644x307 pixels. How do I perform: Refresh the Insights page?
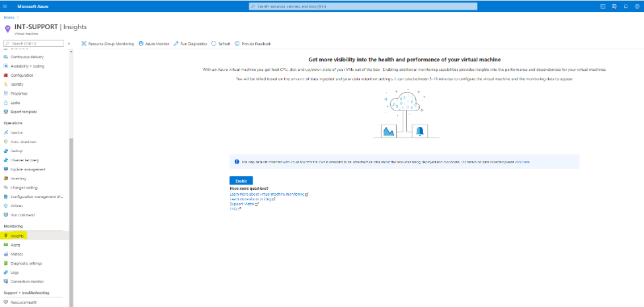(221, 44)
